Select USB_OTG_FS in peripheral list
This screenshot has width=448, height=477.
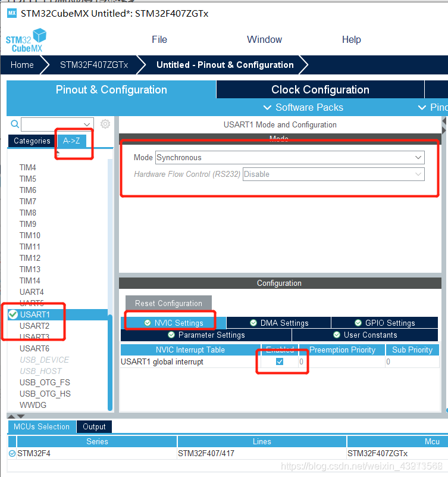(x=45, y=382)
